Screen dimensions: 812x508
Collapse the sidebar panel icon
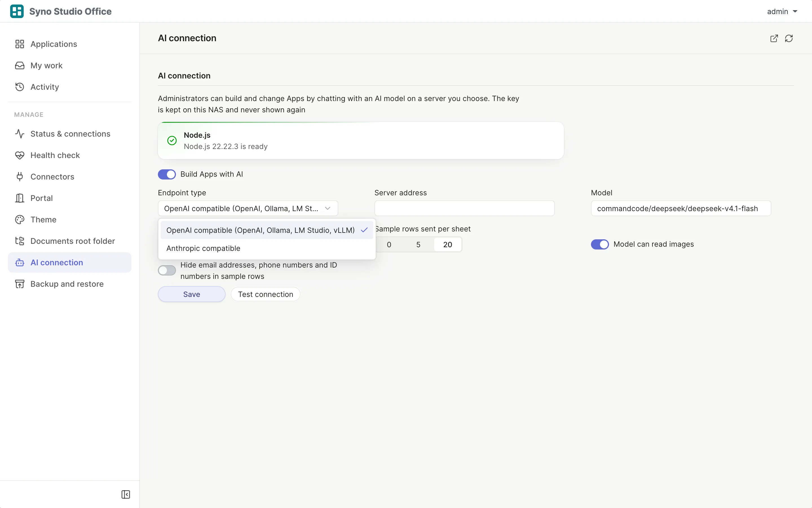pos(125,494)
